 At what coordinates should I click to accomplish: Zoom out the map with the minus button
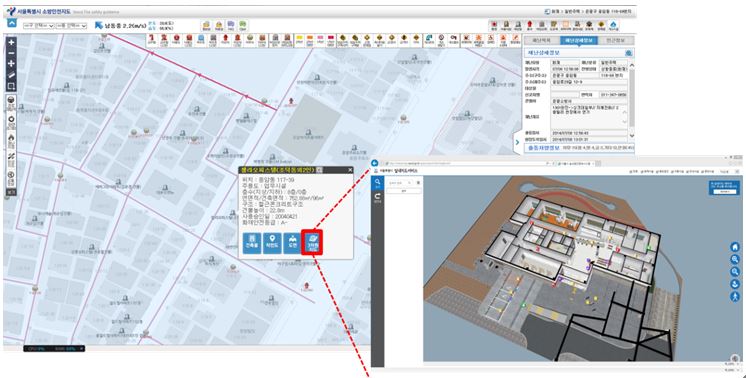click(x=11, y=53)
